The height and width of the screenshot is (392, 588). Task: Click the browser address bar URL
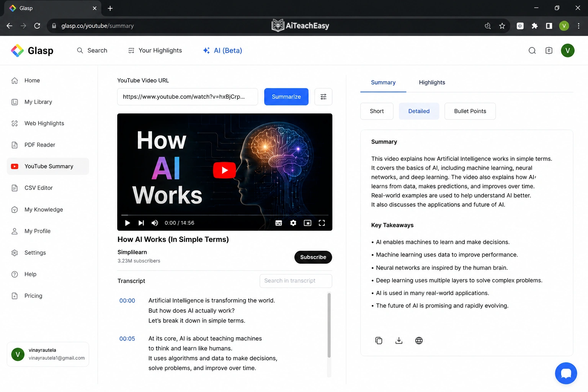pos(98,26)
